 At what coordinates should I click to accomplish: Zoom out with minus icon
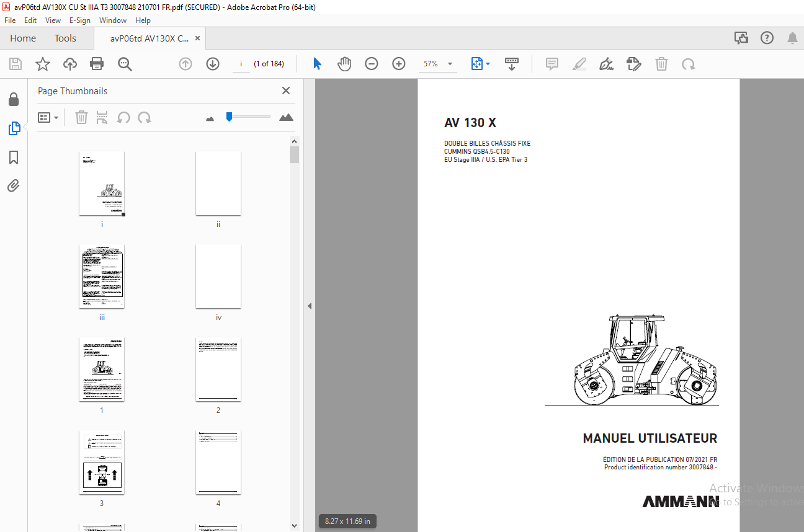click(372, 64)
